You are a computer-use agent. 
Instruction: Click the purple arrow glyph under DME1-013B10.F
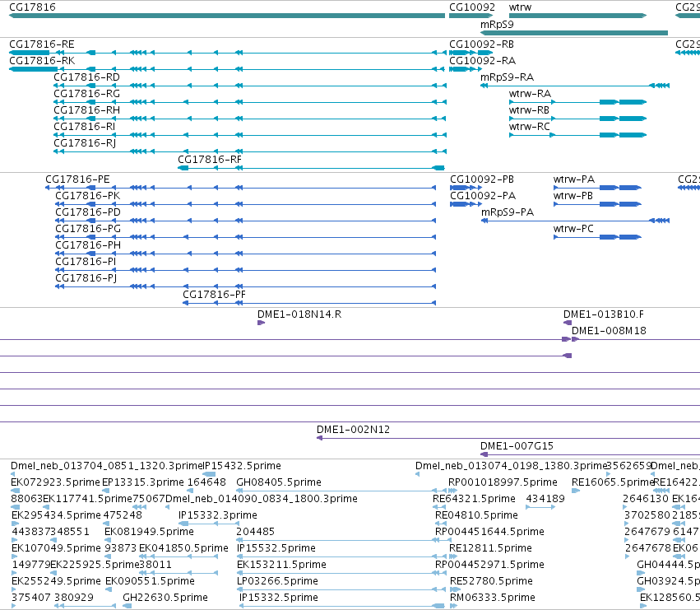click(x=568, y=323)
